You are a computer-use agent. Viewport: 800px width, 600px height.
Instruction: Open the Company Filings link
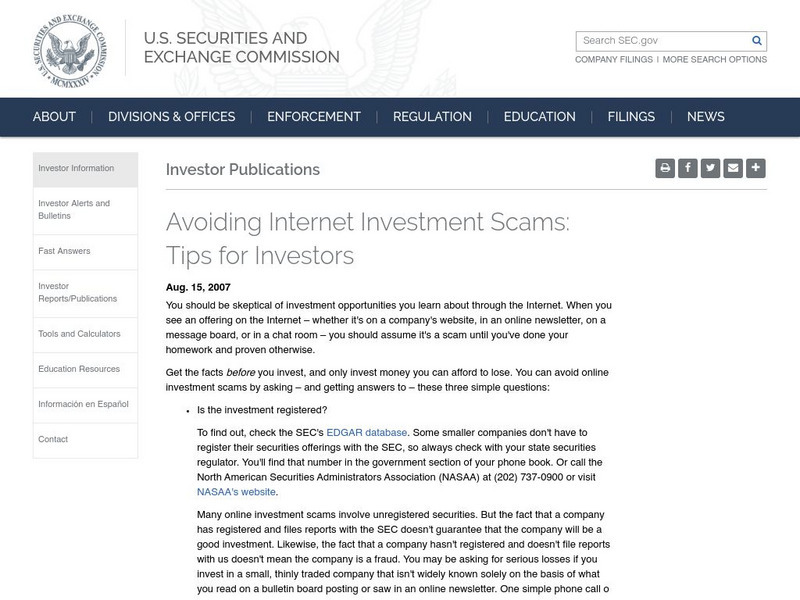tap(614, 60)
